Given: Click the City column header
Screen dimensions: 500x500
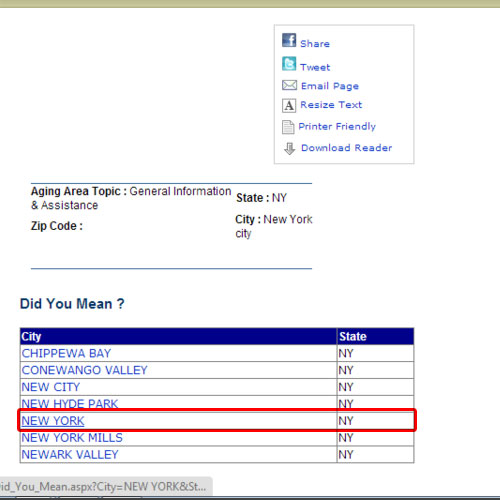Looking at the screenshot, I should (x=31, y=336).
